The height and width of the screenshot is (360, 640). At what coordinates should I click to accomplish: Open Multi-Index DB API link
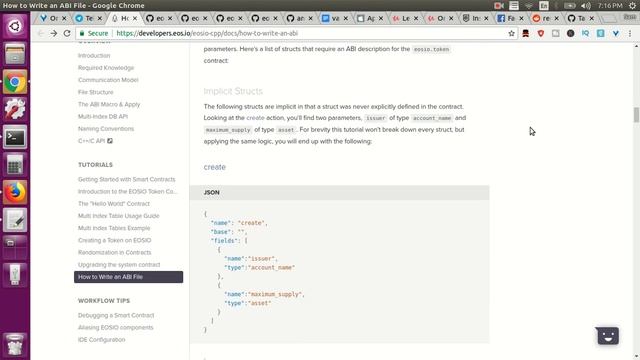(x=103, y=117)
